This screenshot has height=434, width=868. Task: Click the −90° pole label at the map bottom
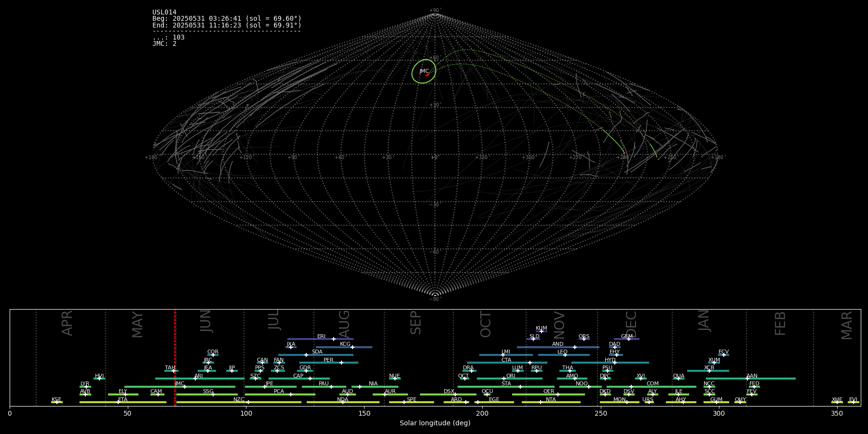pos(435,299)
